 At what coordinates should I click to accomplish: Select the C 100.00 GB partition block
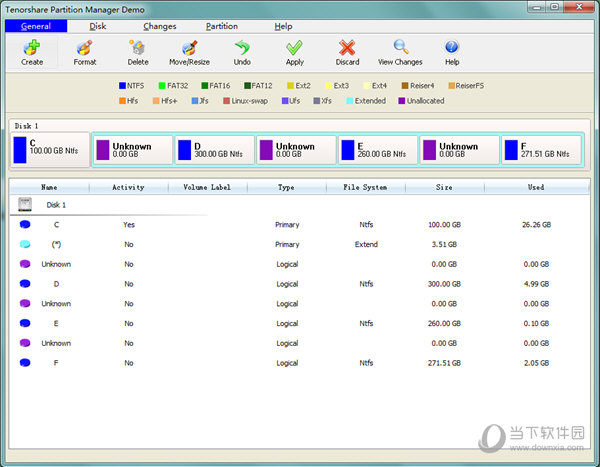pyautogui.click(x=50, y=150)
